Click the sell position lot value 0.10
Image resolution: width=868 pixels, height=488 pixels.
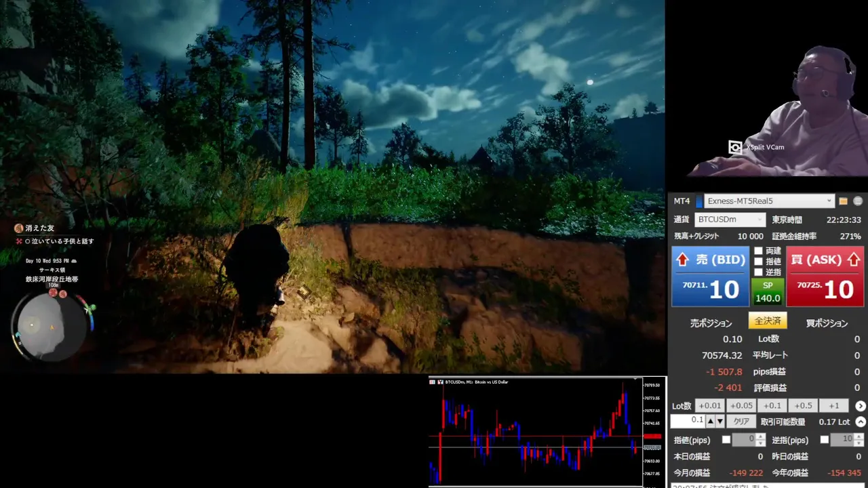(x=732, y=339)
